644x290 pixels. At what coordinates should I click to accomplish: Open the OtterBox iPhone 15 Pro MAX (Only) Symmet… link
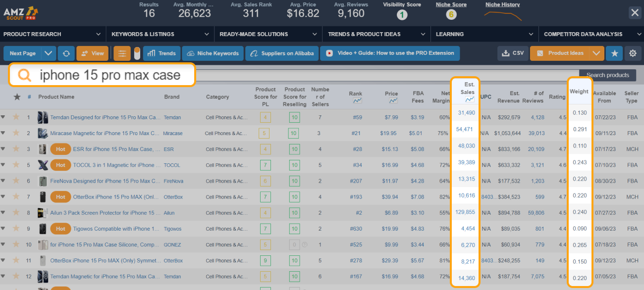105,260
